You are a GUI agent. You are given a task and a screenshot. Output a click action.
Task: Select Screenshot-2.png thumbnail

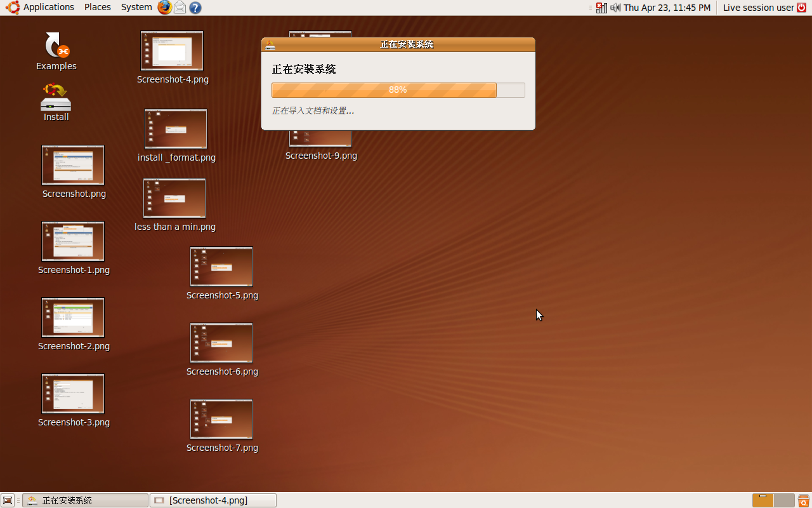[x=73, y=317]
